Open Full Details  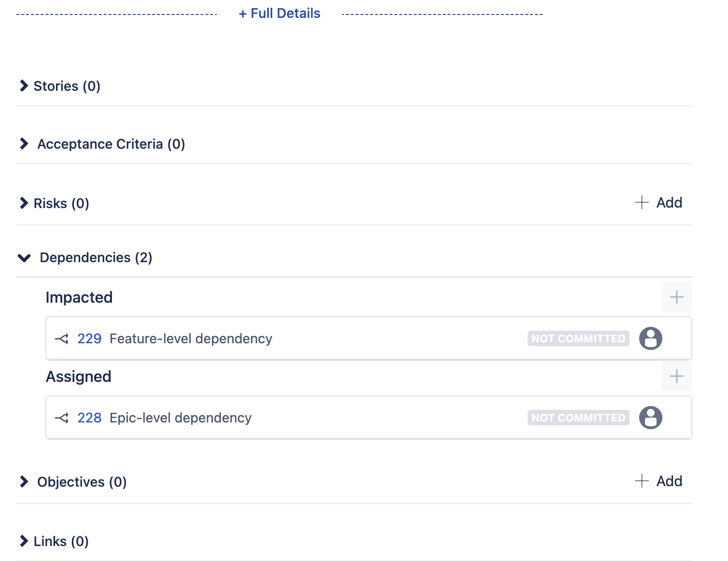coord(279,13)
